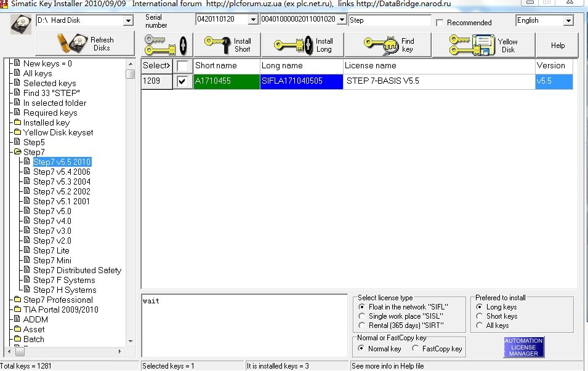Click the Step search text field
The height and width of the screenshot is (371, 588).
389,20
